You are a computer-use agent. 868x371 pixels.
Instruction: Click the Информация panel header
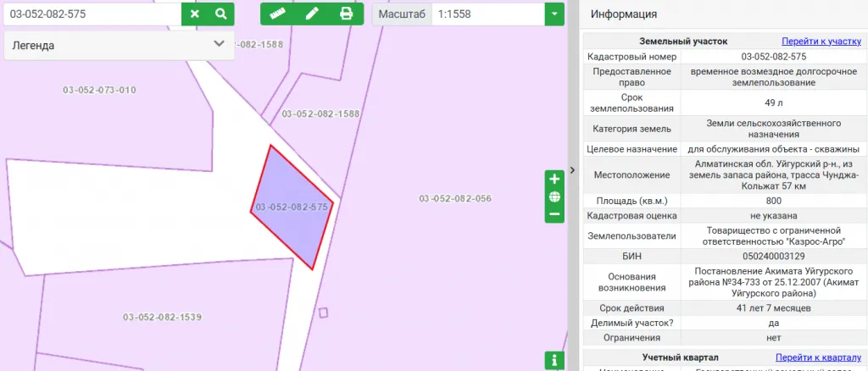[x=623, y=14]
